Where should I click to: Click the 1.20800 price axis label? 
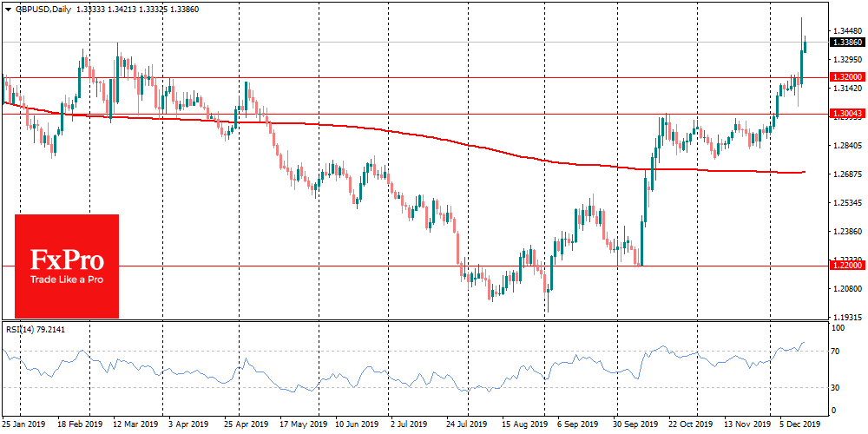(x=846, y=289)
